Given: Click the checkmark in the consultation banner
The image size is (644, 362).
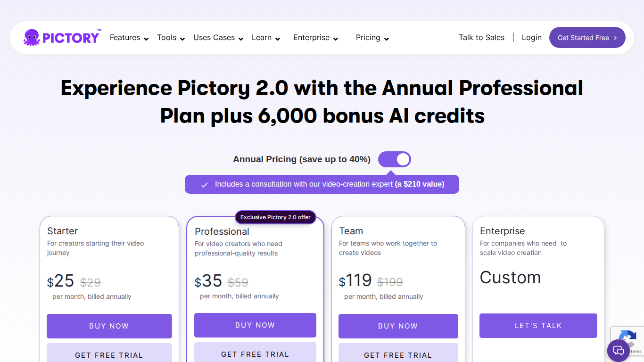Looking at the screenshot, I should tap(205, 184).
